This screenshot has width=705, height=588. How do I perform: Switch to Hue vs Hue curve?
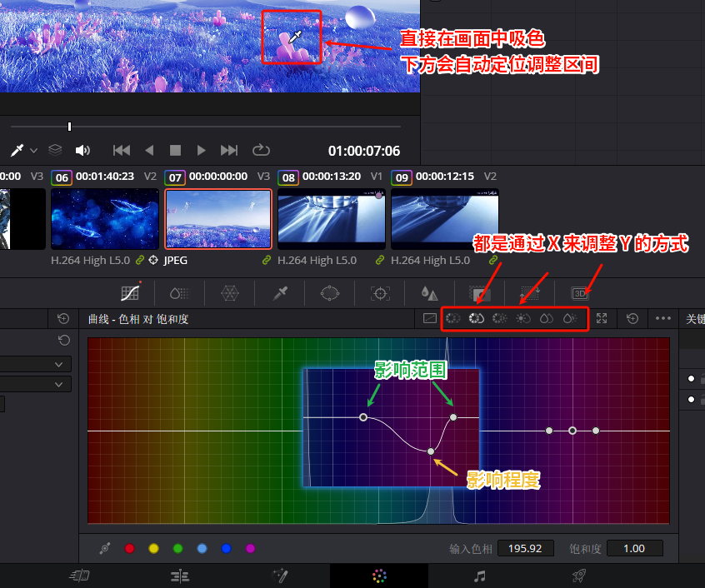pos(452,318)
